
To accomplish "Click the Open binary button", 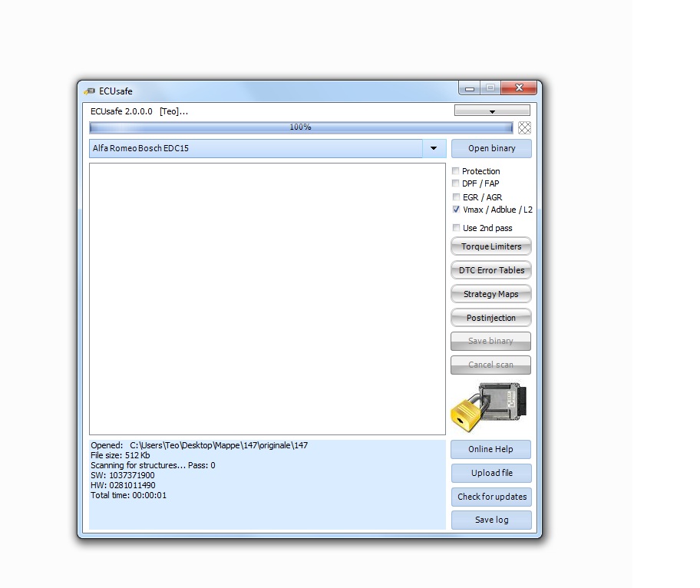I will (x=491, y=148).
